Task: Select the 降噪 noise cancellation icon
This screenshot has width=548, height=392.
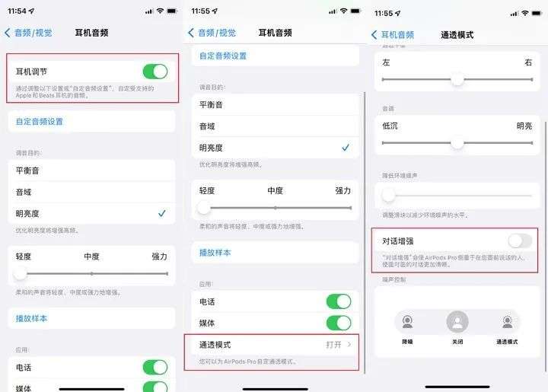Action: [407, 322]
